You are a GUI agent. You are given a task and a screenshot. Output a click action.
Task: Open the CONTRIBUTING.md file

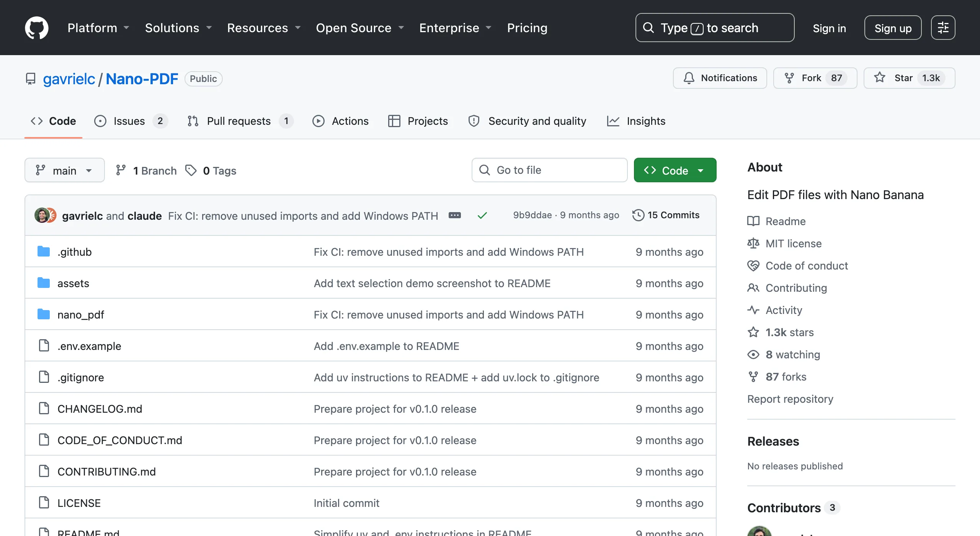pyautogui.click(x=106, y=472)
